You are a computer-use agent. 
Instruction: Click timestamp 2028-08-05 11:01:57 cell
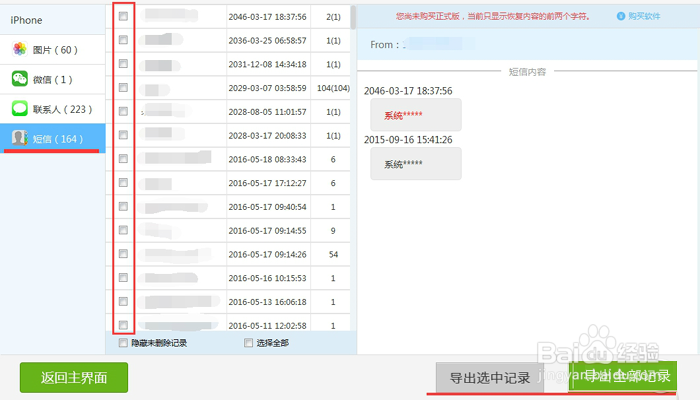(x=267, y=112)
